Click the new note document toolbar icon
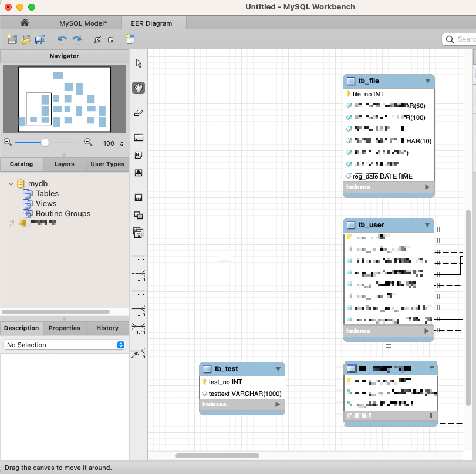476x474 pixels. click(x=130, y=39)
